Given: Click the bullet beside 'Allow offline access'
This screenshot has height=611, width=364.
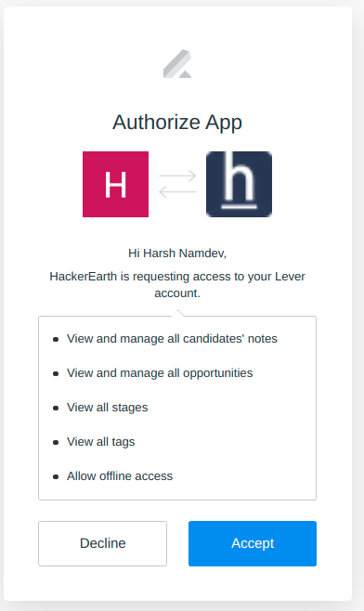Looking at the screenshot, I should click(56, 476).
